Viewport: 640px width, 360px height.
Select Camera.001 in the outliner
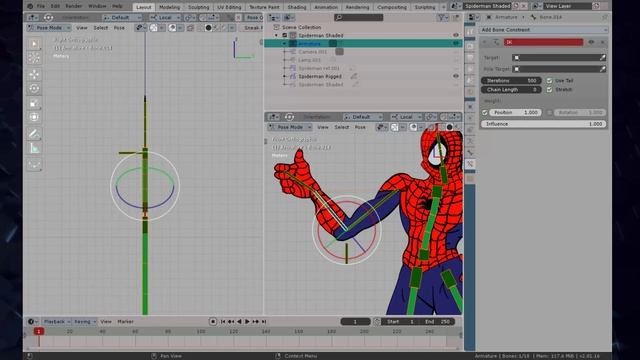(x=313, y=52)
